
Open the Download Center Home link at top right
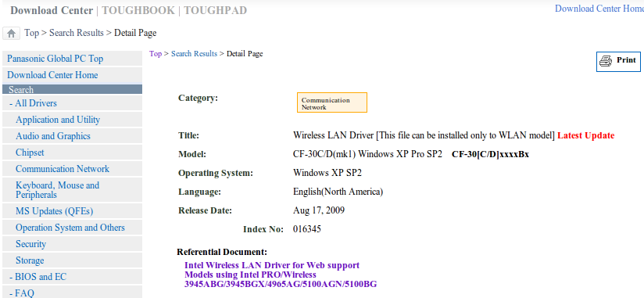[599, 9]
